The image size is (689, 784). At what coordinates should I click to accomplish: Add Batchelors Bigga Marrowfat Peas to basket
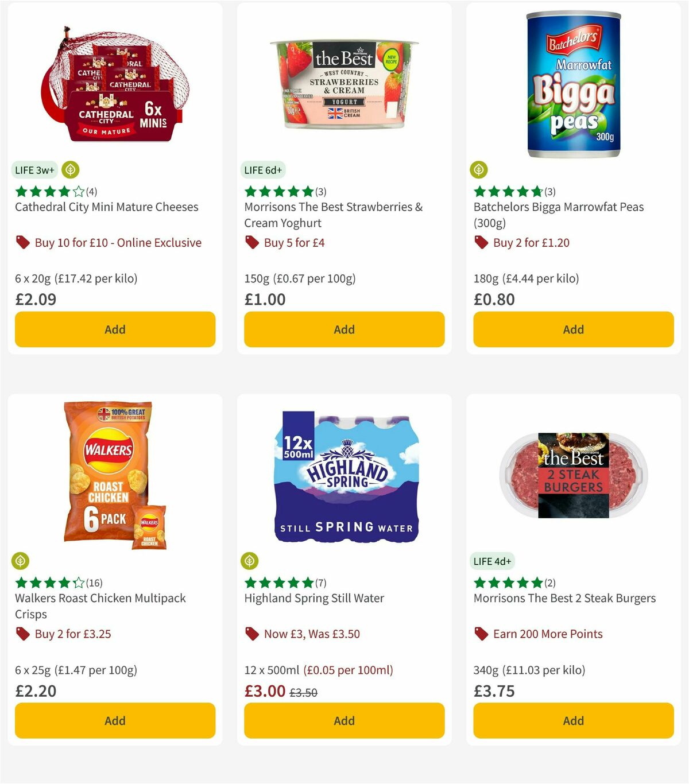click(573, 329)
